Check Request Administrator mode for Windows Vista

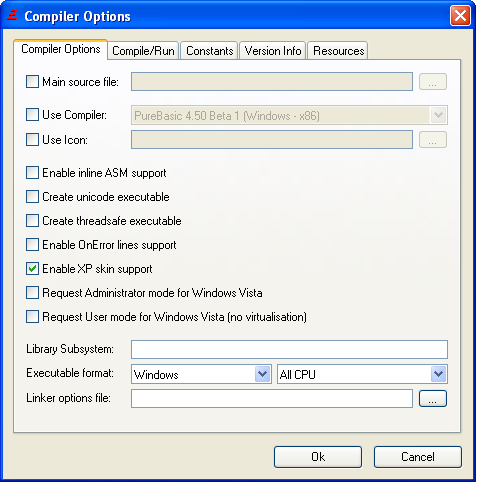(x=32, y=293)
